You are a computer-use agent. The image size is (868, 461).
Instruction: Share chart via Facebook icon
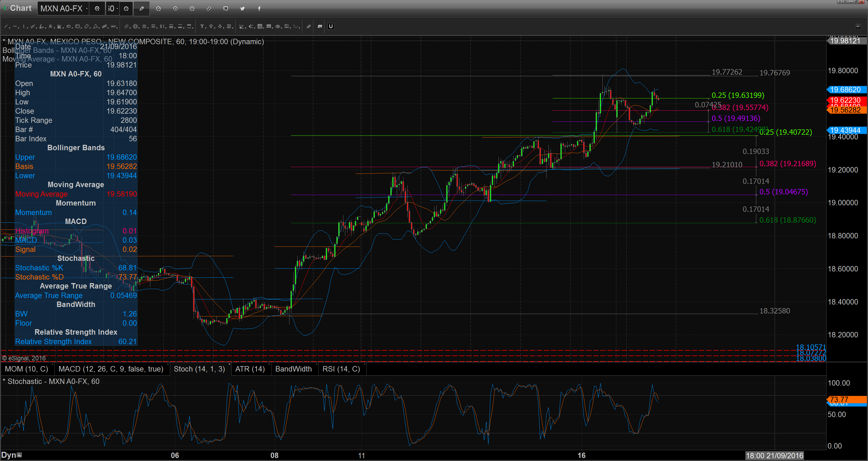coord(259,9)
